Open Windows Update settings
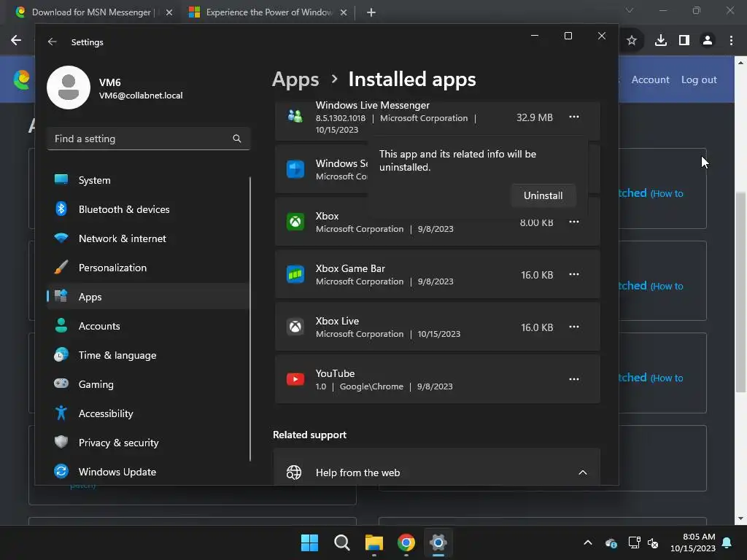This screenshot has height=560, width=747. point(149,472)
